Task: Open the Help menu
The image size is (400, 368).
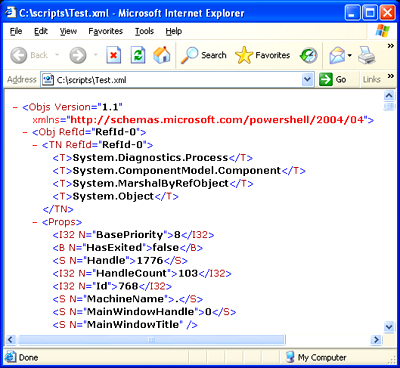Action: coord(174,31)
